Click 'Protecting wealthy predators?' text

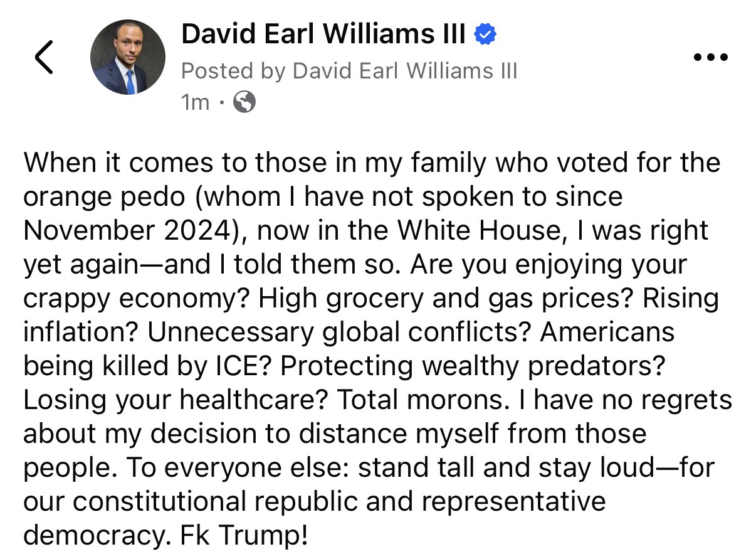pos(473,366)
